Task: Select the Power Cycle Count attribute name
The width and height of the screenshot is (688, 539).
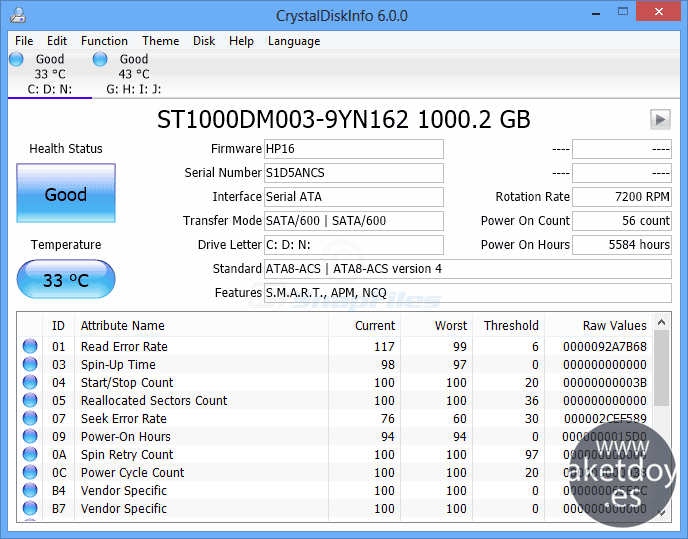Action: pyautogui.click(x=133, y=473)
